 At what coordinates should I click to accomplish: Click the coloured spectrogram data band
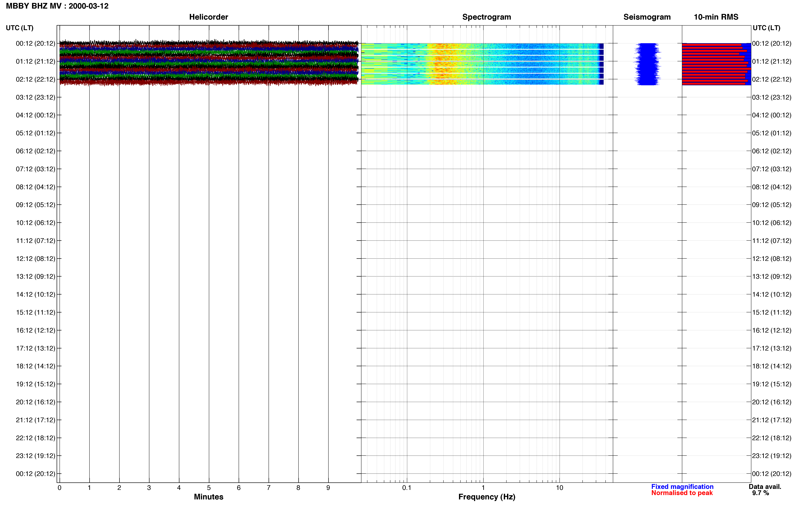[482, 64]
